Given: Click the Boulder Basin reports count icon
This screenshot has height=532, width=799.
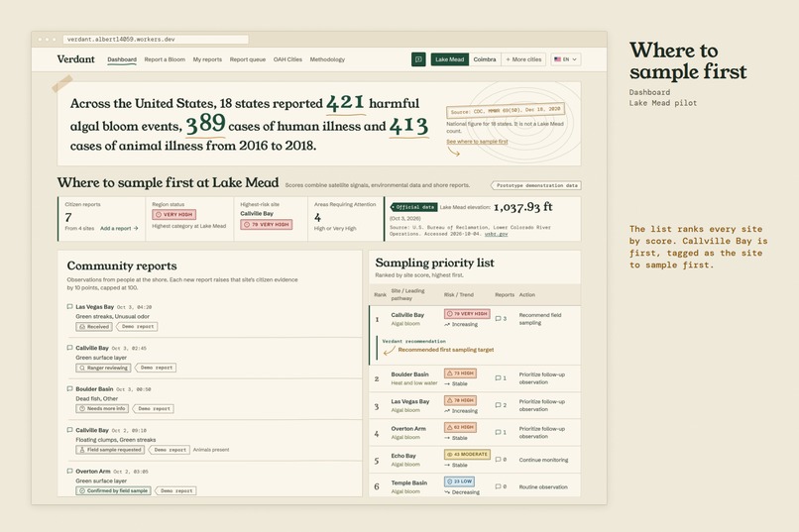Looking at the screenshot, I should click(498, 378).
